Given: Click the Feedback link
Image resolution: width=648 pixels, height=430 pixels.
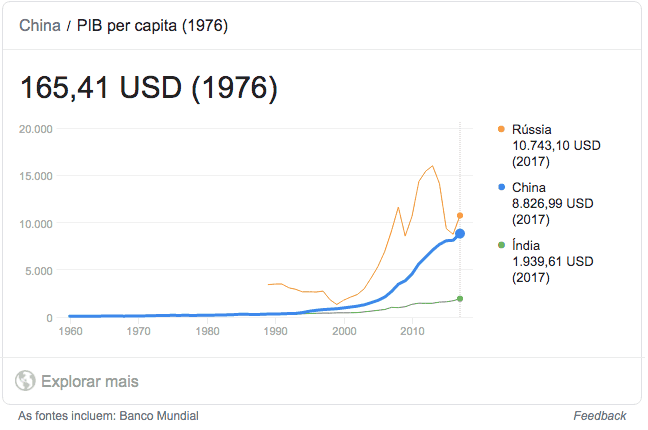Looking at the screenshot, I should pyautogui.click(x=600, y=416).
